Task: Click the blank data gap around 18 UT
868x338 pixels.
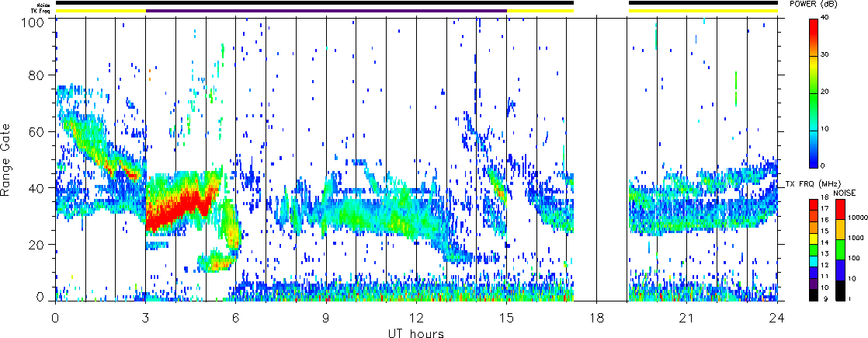Action: click(x=601, y=159)
